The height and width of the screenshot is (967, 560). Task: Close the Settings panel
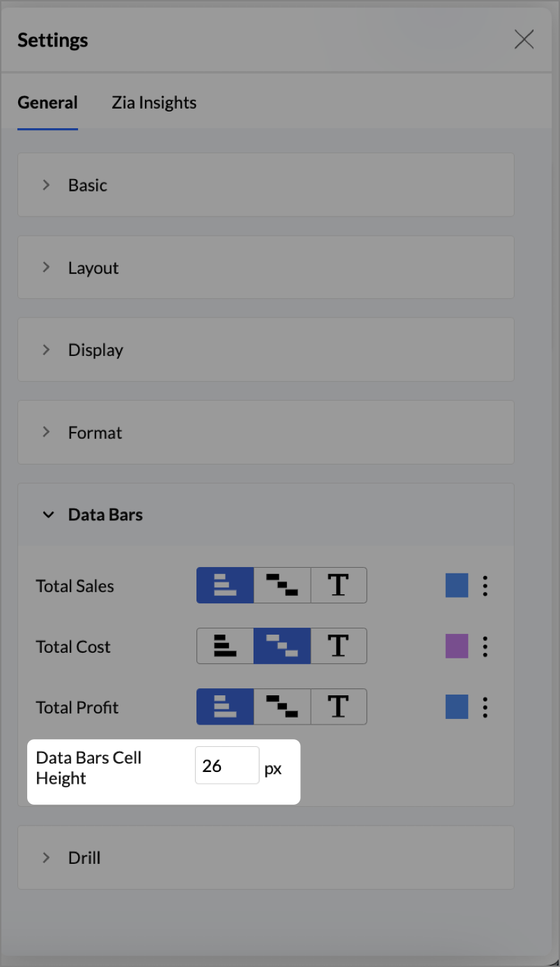524,40
